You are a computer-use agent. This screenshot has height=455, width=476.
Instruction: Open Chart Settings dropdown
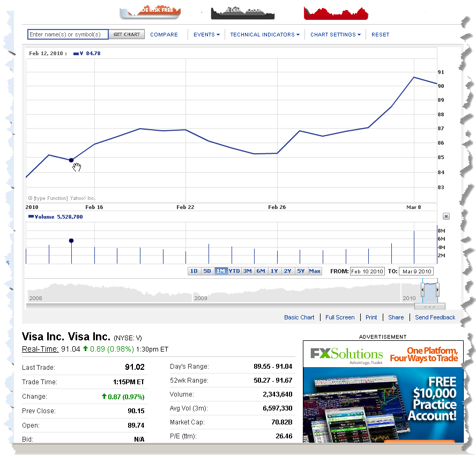pos(335,35)
